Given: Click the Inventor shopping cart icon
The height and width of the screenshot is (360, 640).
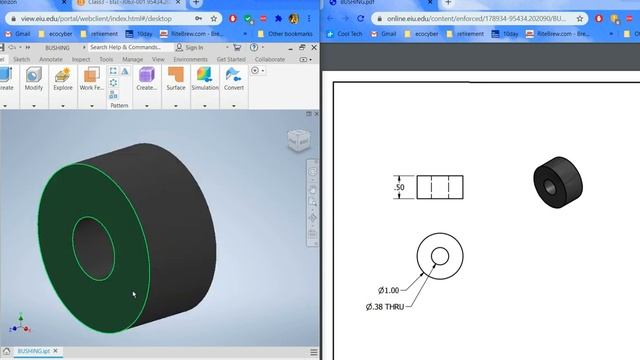Looking at the screenshot, I should [x=237, y=47].
